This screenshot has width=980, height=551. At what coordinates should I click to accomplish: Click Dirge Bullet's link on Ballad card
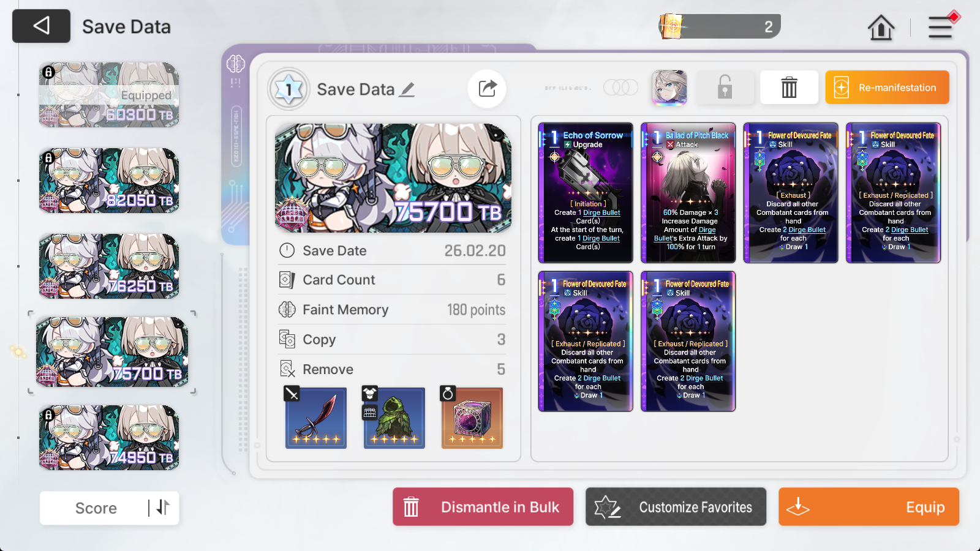(x=685, y=234)
